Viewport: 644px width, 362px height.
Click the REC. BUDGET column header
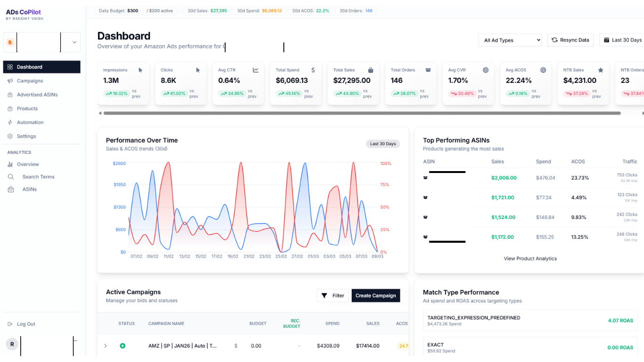[291, 323]
